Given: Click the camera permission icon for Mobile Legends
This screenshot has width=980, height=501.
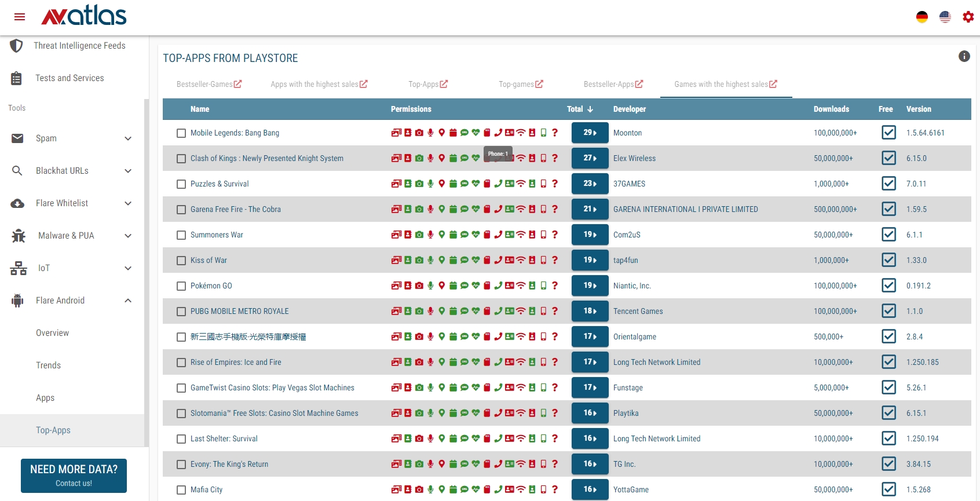Looking at the screenshot, I should [x=419, y=133].
